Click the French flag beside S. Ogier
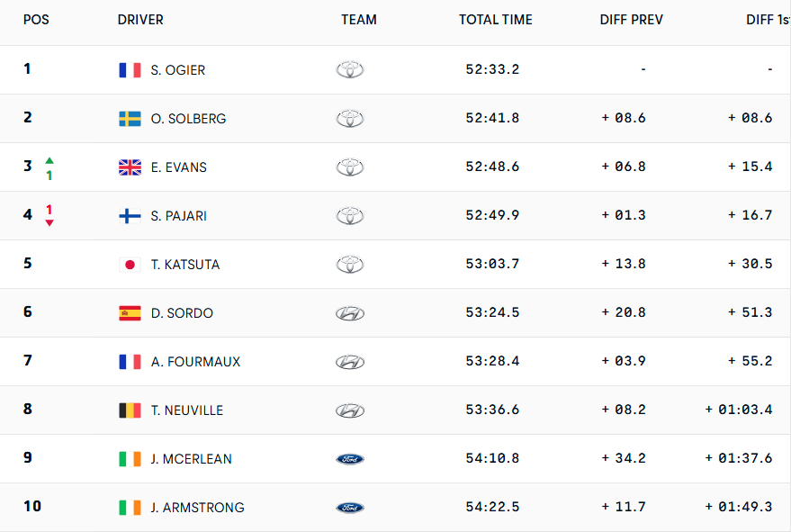 [130, 70]
